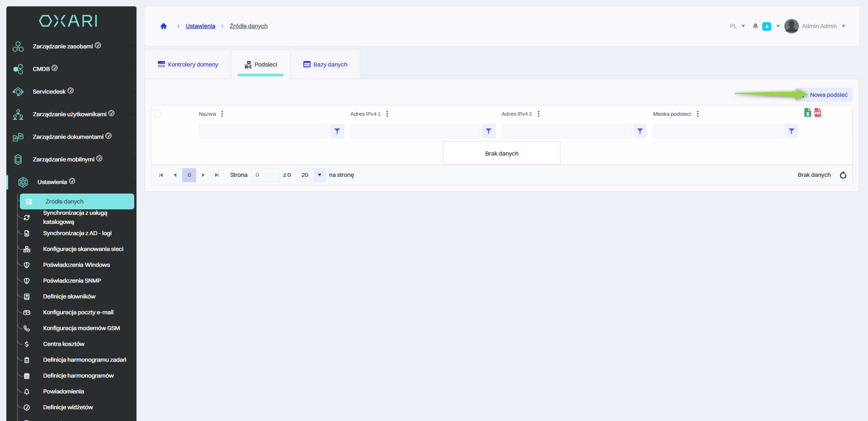Click the home icon in breadcrumb
The height and width of the screenshot is (421, 868).
pyautogui.click(x=164, y=26)
